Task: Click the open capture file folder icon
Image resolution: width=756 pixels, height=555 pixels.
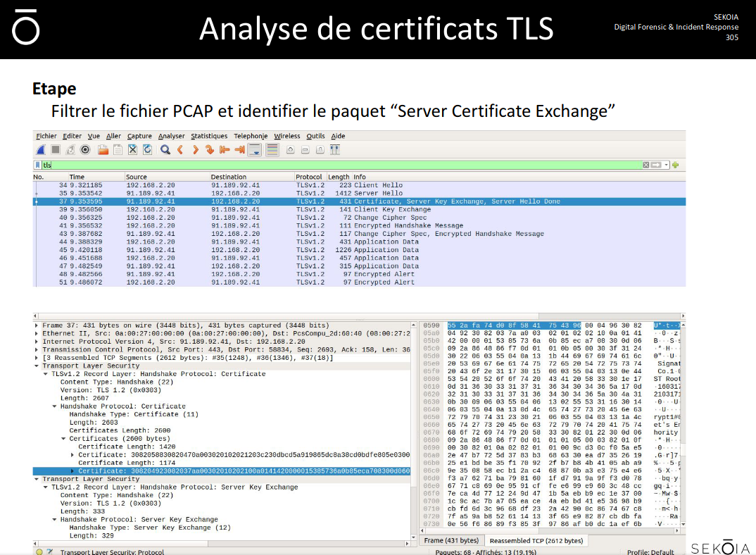Action: [x=103, y=149]
